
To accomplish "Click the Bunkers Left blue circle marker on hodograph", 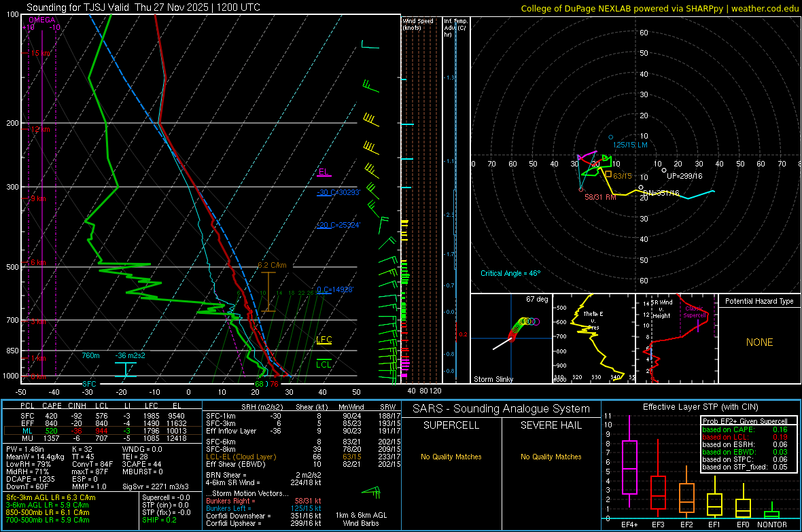I will click(611, 137).
